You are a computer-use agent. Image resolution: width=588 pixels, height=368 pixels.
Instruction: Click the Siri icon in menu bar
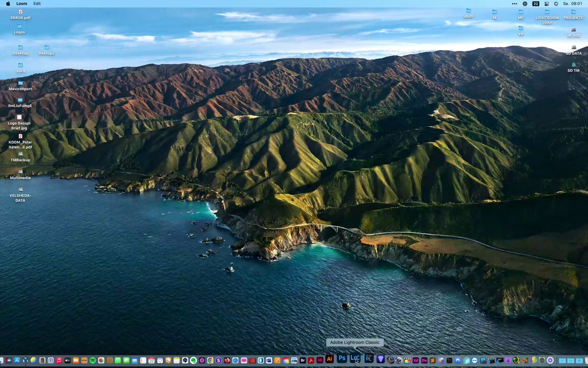[x=556, y=3]
